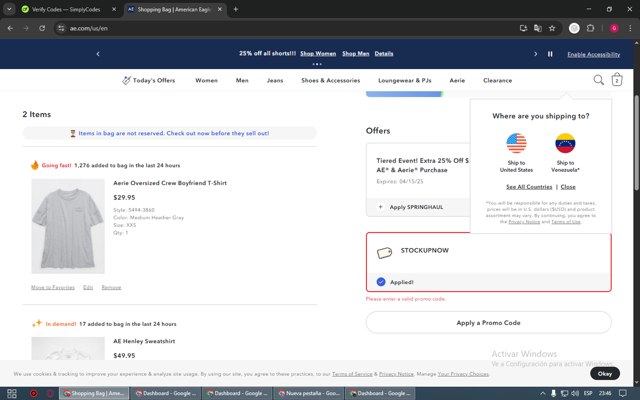The image size is (640, 400).
Task: Open the Chrome three-dot menu
Action: click(630, 28)
